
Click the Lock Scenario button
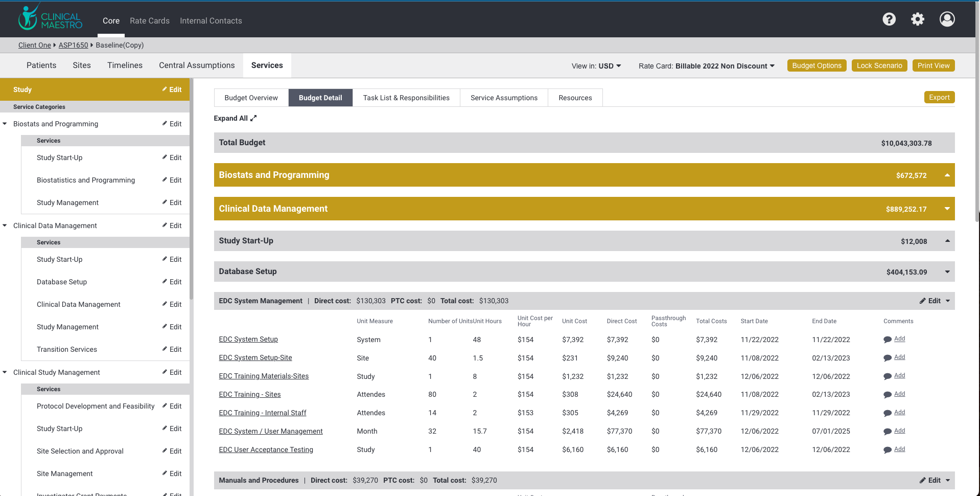click(x=879, y=65)
